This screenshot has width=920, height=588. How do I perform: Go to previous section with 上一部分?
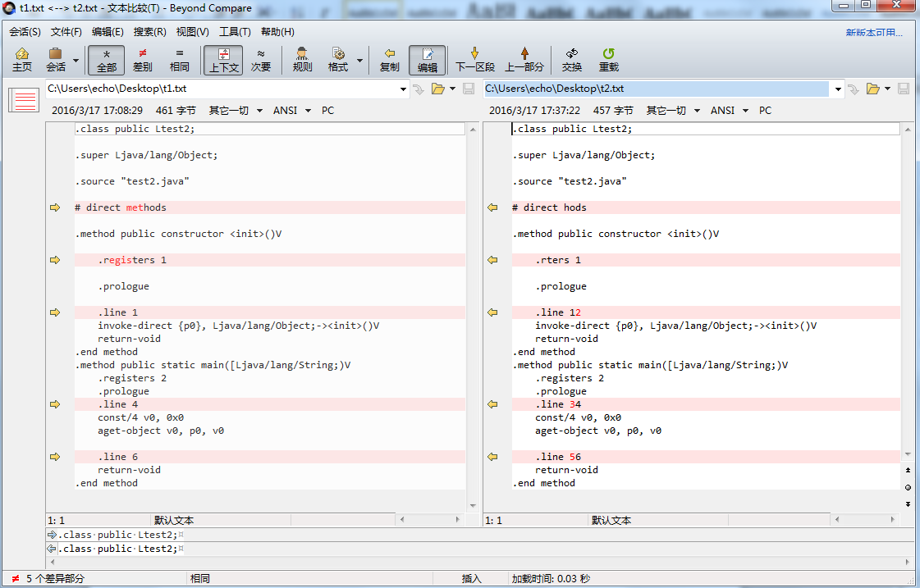pyautogui.click(x=524, y=60)
